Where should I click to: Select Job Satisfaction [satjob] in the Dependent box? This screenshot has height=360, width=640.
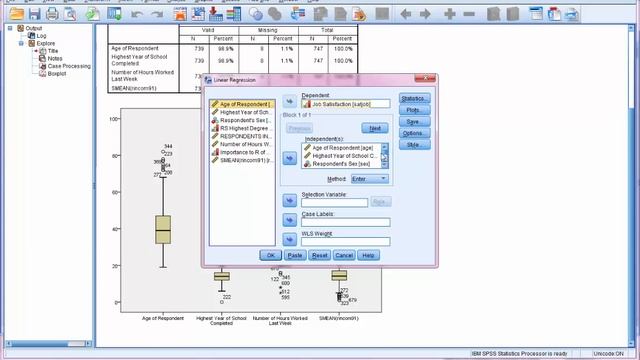pos(345,104)
